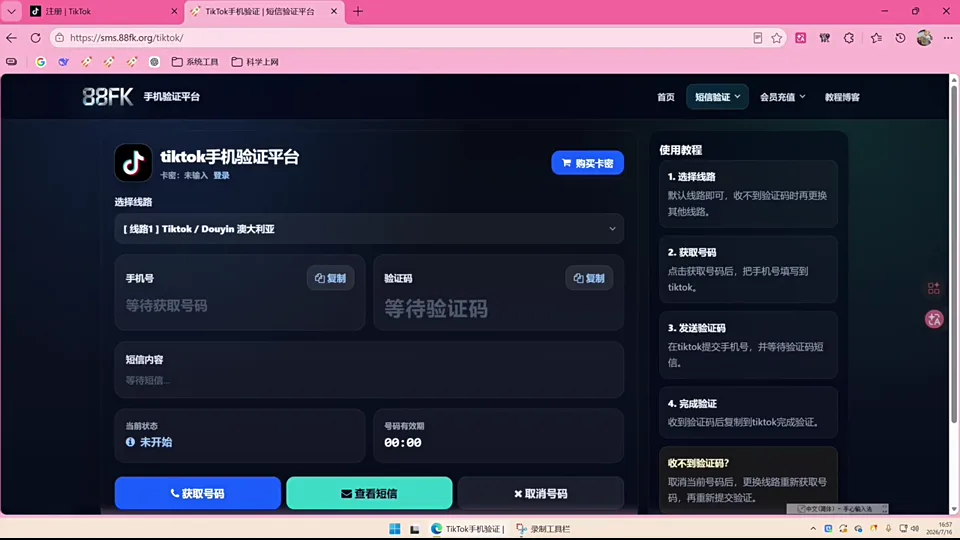Reload the page with the refresh icon
The height and width of the screenshot is (540, 960).
coord(36,38)
